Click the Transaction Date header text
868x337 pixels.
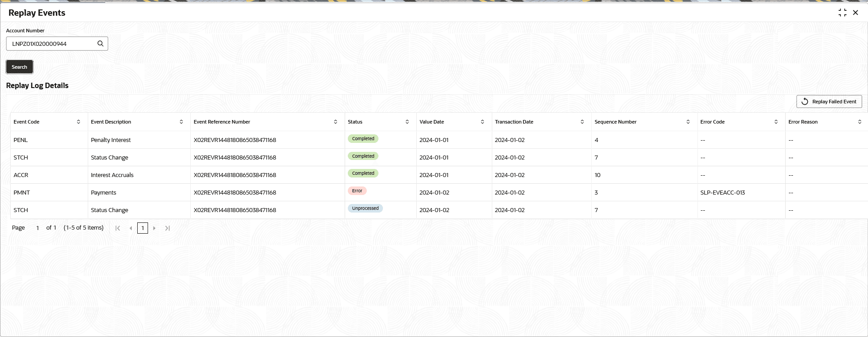[x=514, y=122]
